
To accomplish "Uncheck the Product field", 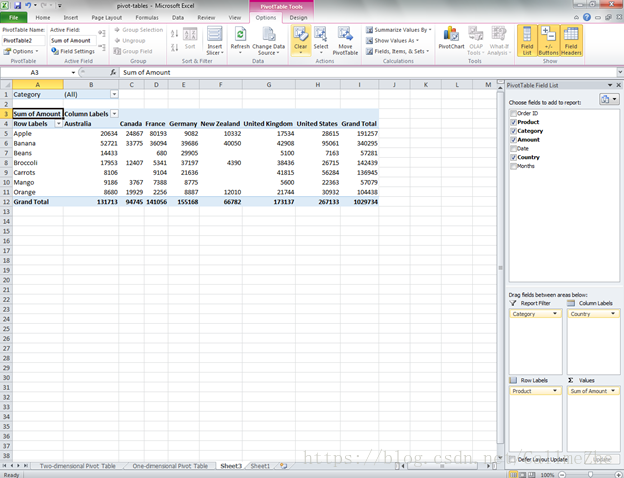I will pyautogui.click(x=513, y=122).
